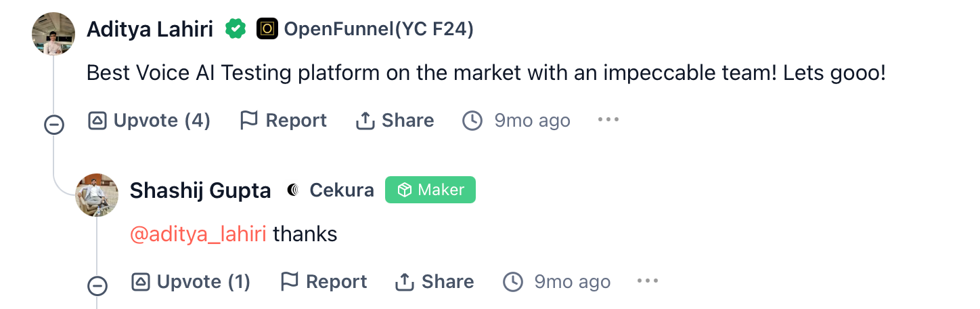The width and height of the screenshot is (980, 309).
Task: Click the OpenFunnel logo icon
Action: (x=267, y=29)
